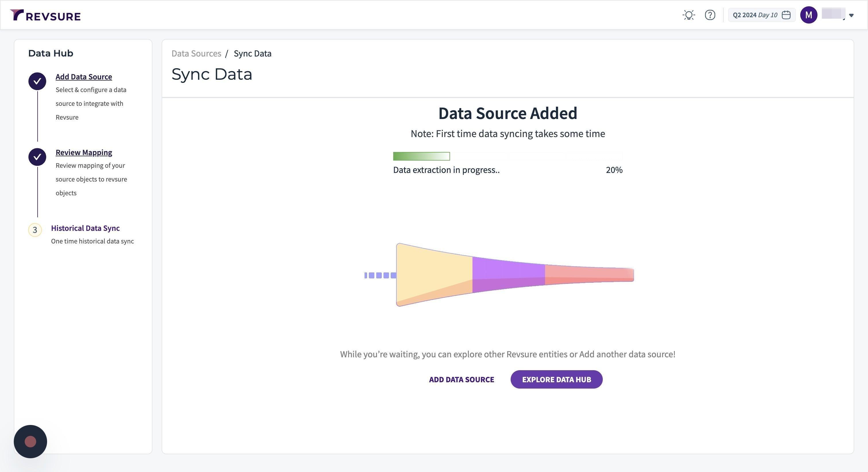Screen dimensions: 868x472
Task: Click the Add Data Source completed checkmark
Action: (x=37, y=81)
